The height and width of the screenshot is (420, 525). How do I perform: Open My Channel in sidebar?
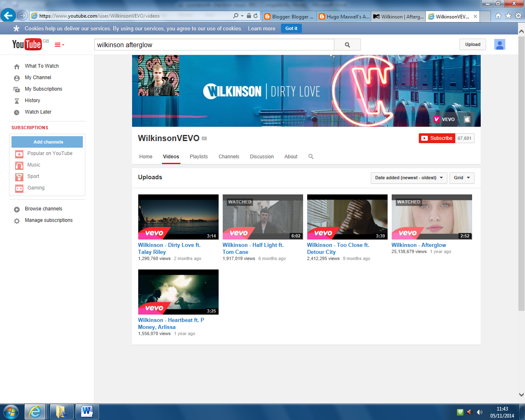38,78
